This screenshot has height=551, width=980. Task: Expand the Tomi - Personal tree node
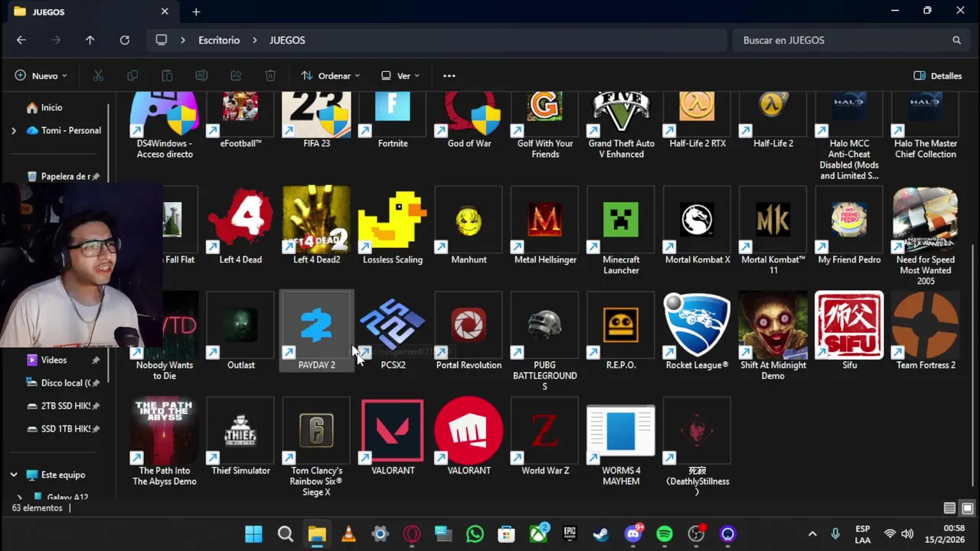[x=13, y=131]
